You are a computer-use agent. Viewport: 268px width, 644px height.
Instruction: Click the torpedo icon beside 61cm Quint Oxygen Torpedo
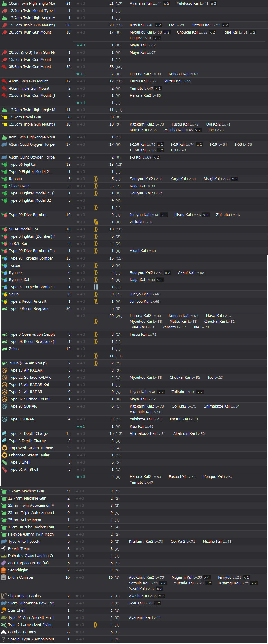click(4, 157)
